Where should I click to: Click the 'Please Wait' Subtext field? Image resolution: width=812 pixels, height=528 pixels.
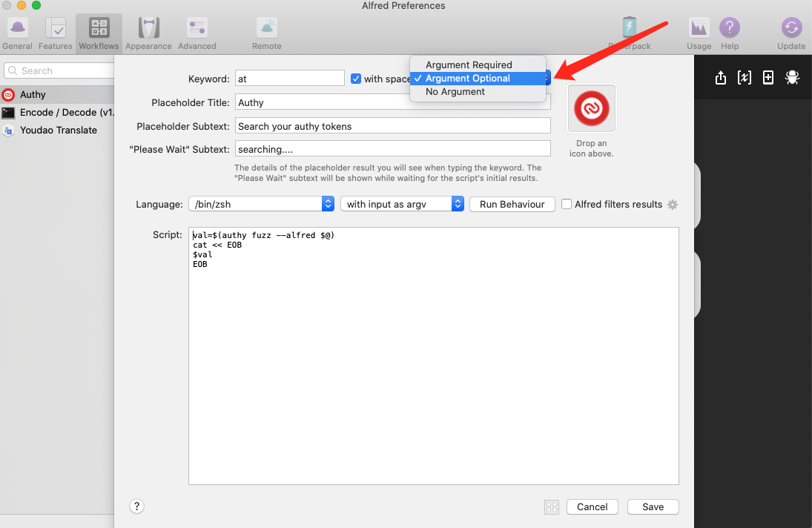[392, 149]
